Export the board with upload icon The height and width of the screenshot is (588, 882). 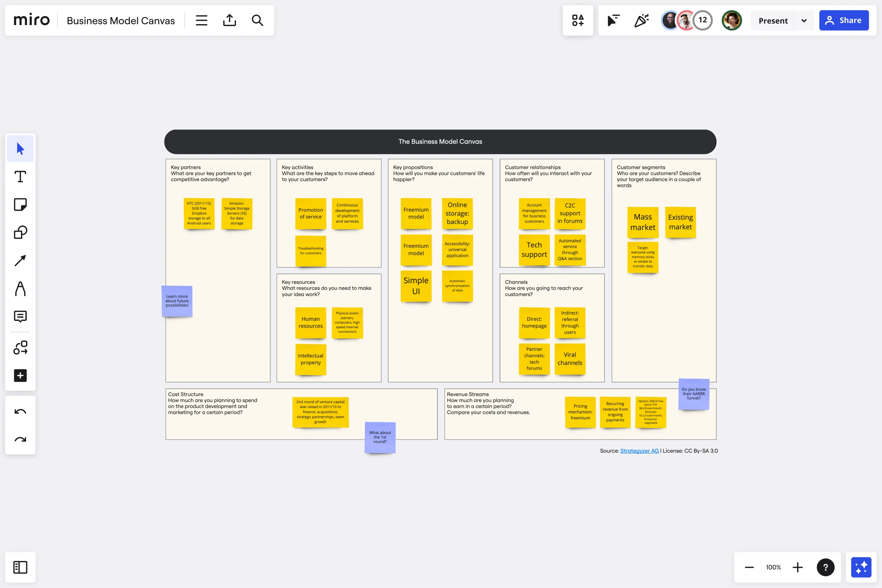230,20
